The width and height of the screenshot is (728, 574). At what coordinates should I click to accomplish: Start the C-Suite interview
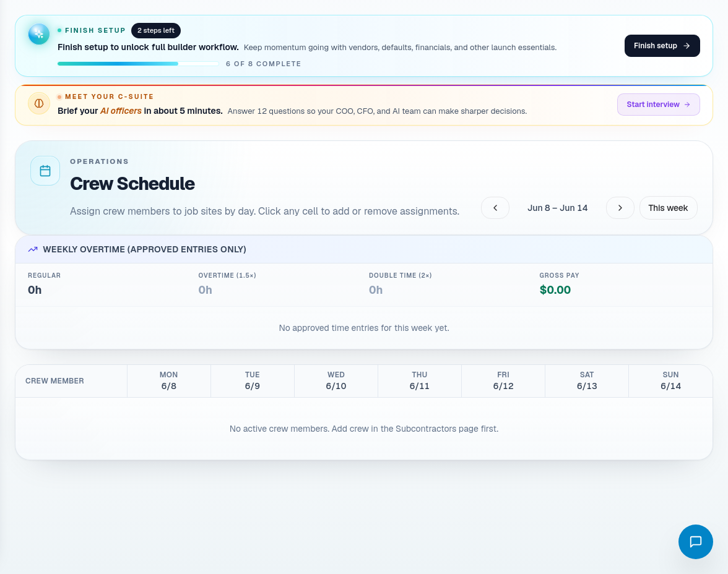(659, 105)
